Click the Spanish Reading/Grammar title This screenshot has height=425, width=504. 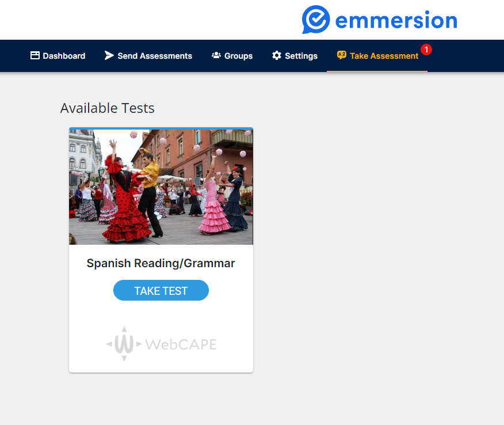click(161, 263)
